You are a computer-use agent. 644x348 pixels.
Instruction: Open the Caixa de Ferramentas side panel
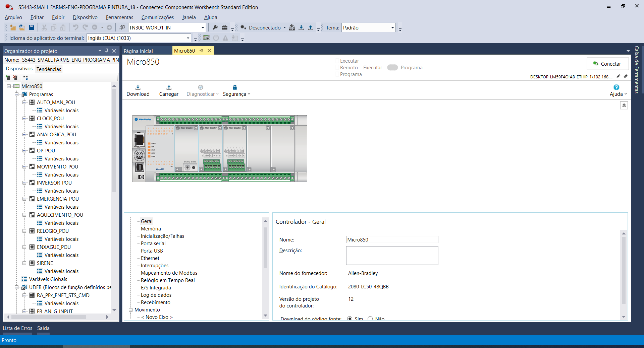point(637,69)
